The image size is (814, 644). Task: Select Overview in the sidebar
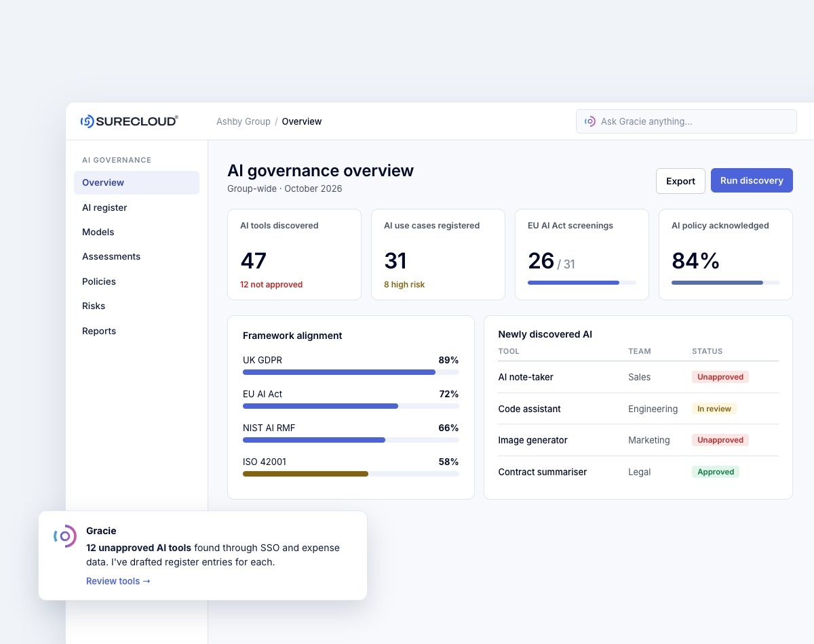136,182
